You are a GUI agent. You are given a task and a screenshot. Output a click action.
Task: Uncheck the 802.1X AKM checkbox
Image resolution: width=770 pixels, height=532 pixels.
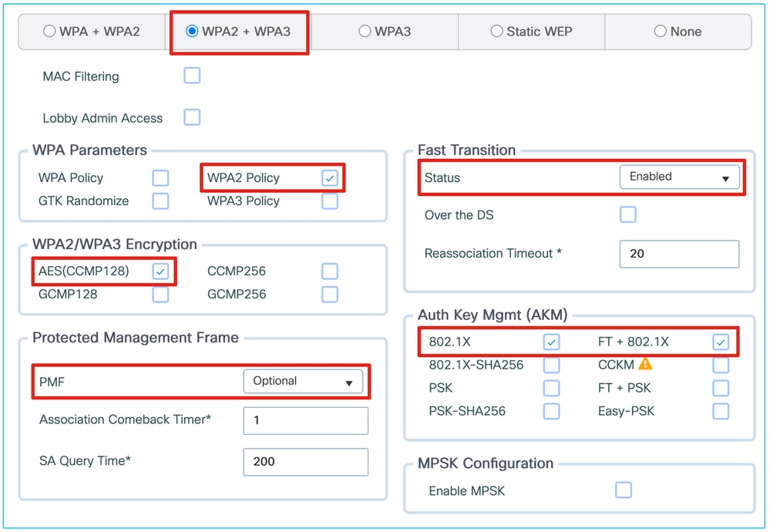(551, 342)
